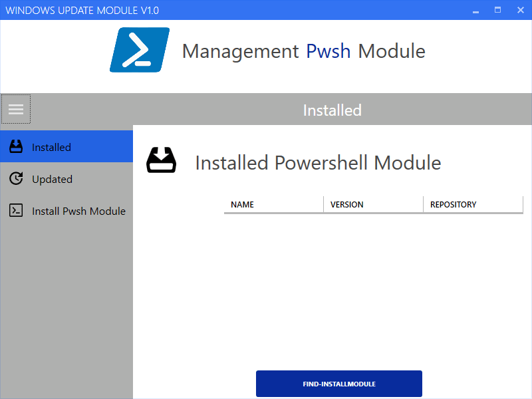Minimize the Windows Update Module window
The width and height of the screenshot is (532, 399).
click(x=475, y=10)
